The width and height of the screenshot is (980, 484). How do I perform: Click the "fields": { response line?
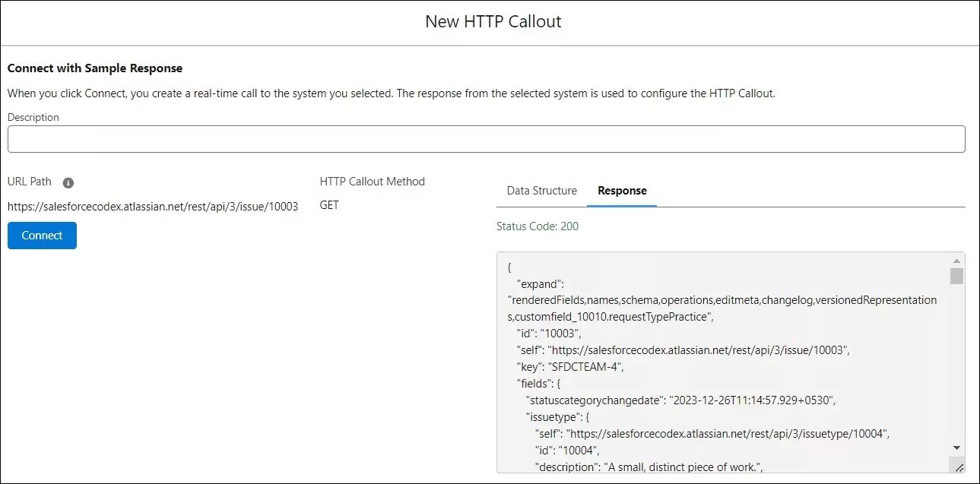pos(538,384)
